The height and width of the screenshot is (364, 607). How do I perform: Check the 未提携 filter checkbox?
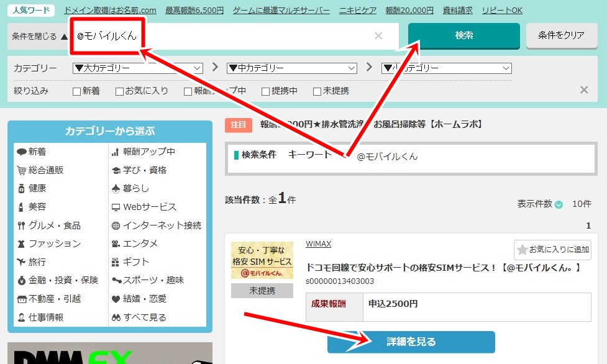click(x=317, y=91)
